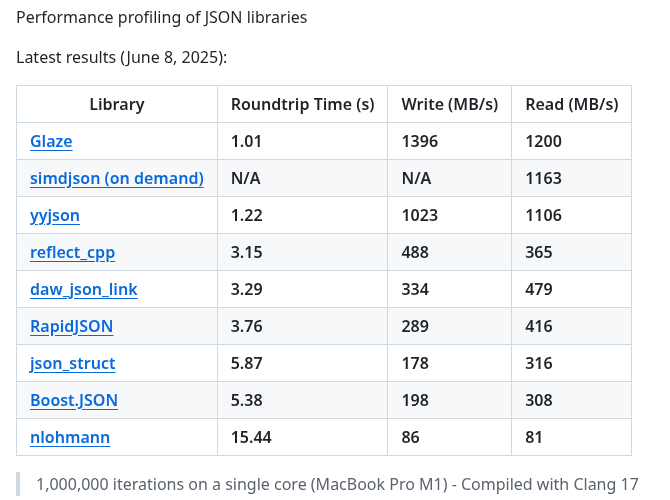Open the Glaze library link
The width and height of the screenshot is (670, 500).
click(x=51, y=141)
